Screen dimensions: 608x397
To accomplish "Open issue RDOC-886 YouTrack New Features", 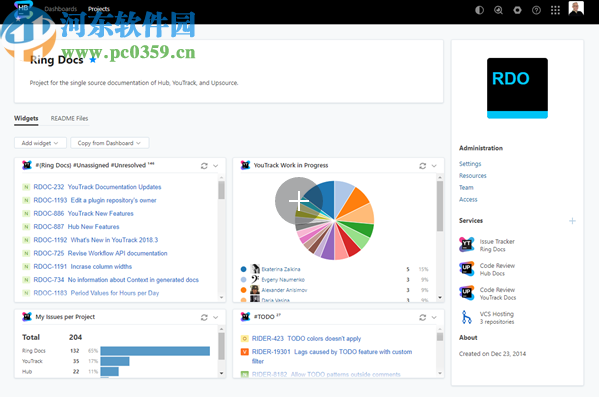I will click(x=83, y=213).
